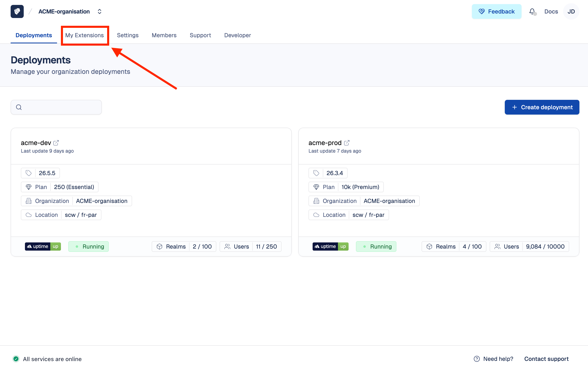Viewport: 588px width, 367px height.
Task: Click into the deployment search field
Action: (56, 107)
